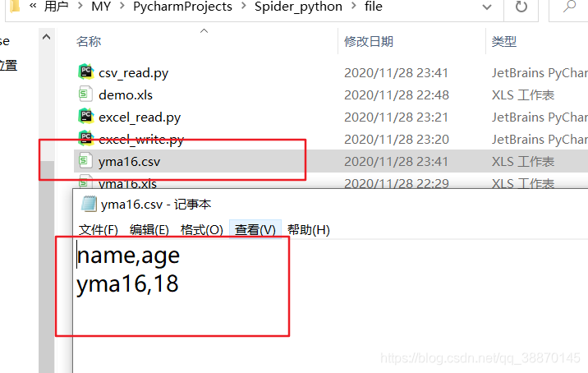This screenshot has width=588, height=373.
Task: Select the yma16.csv file name
Action: 130,161
